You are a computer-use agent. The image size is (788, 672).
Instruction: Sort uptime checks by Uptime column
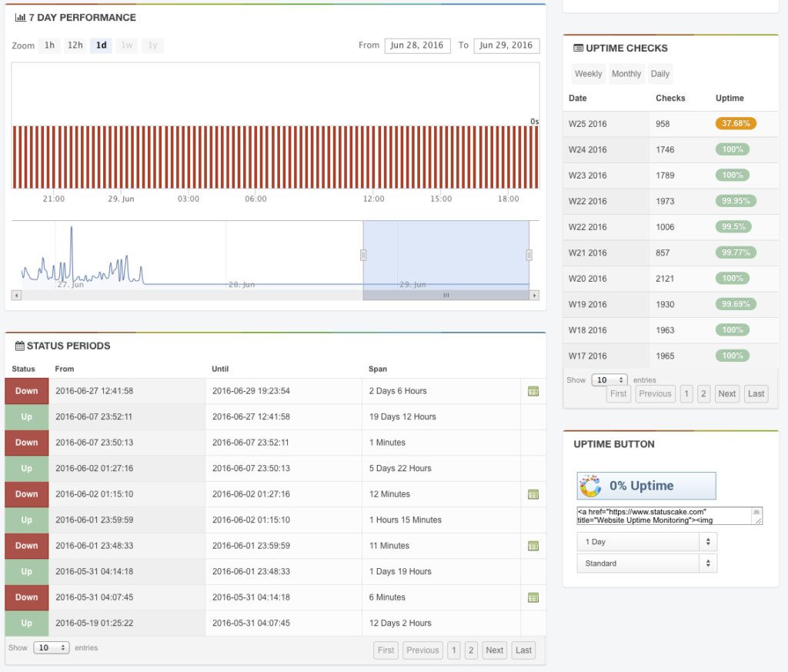point(730,98)
